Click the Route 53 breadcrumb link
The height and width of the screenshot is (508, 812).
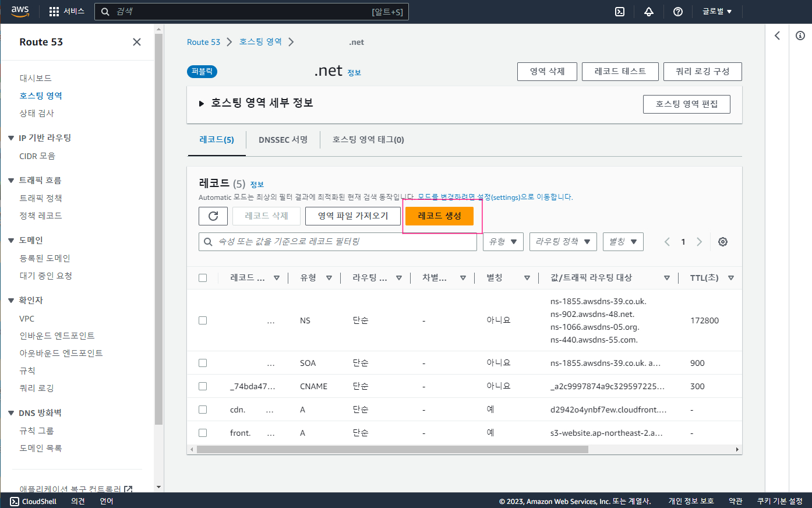[203, 42]
